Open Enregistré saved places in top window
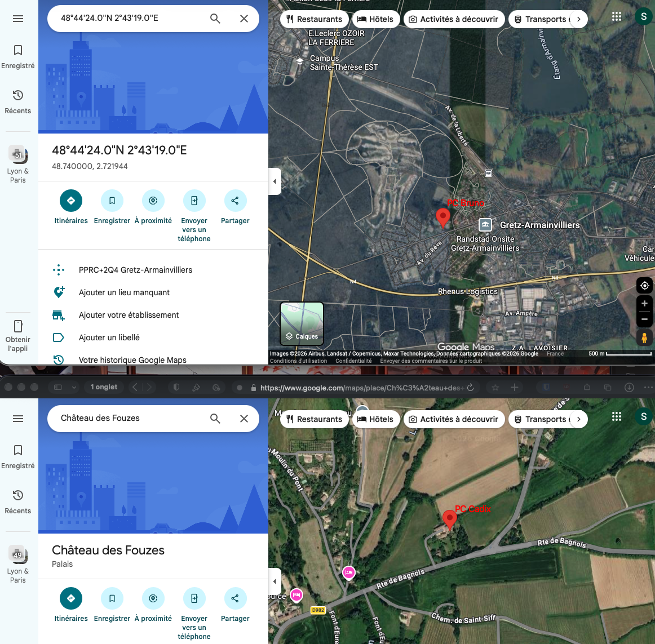This screenshot has height=644, width=655. [18, 57]
